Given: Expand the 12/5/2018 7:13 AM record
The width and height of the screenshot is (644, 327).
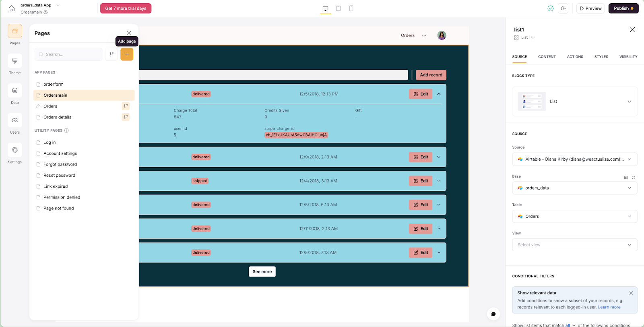Looking at the screenshot, I should point(439,252).
